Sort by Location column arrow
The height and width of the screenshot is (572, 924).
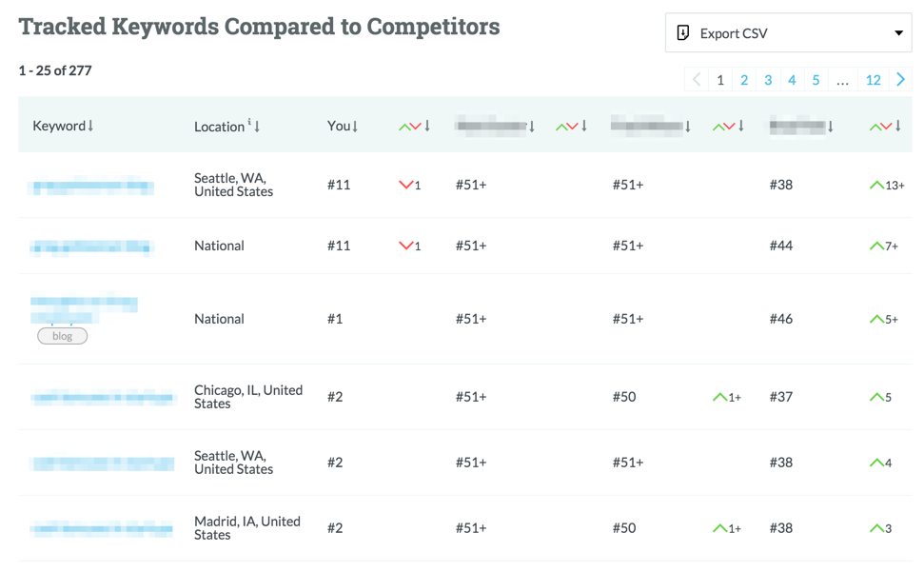click(x=257, y=126)
